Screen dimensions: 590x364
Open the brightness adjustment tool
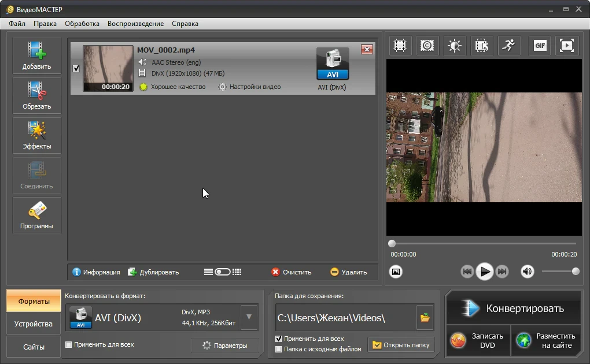(x=455, y=46)
